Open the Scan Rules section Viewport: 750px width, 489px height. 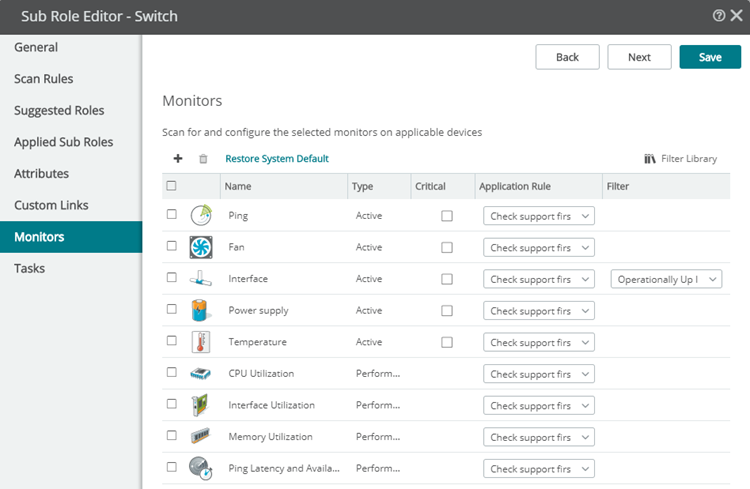pos(71,79)
